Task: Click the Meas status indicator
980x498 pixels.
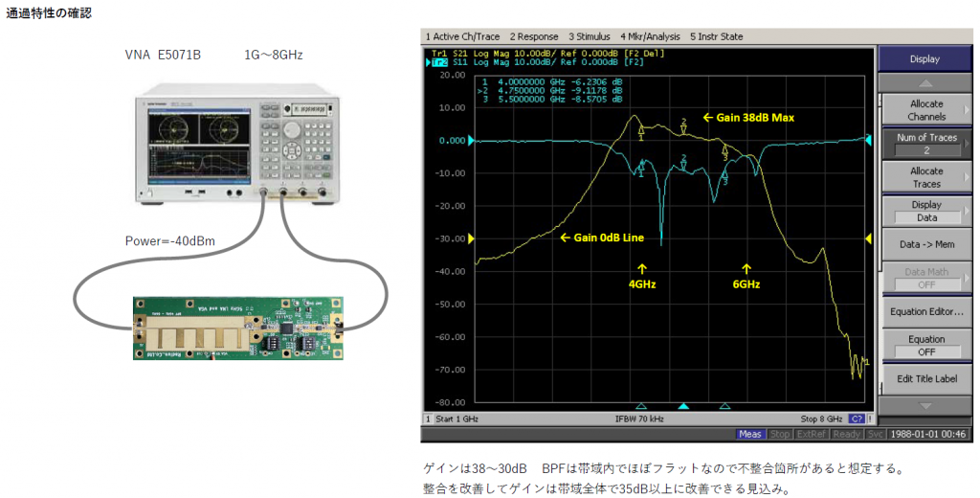Action: point(750,434)
